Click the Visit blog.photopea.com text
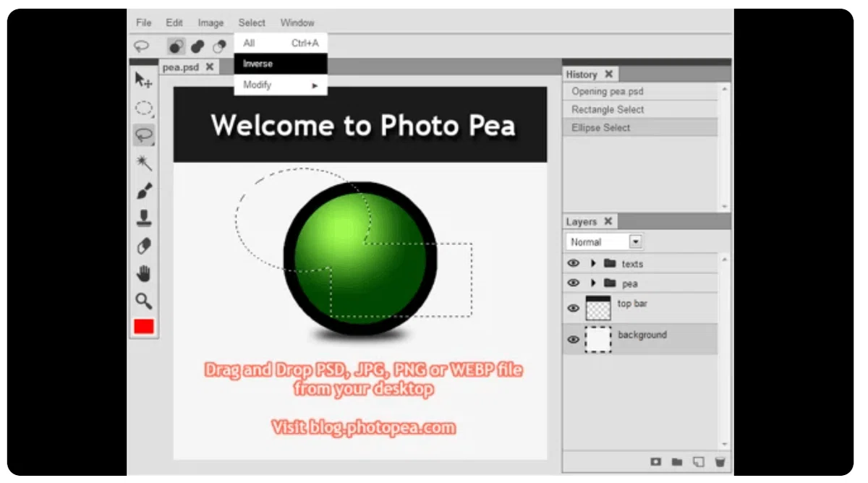 pyautogui.click(x=364, y=427)
